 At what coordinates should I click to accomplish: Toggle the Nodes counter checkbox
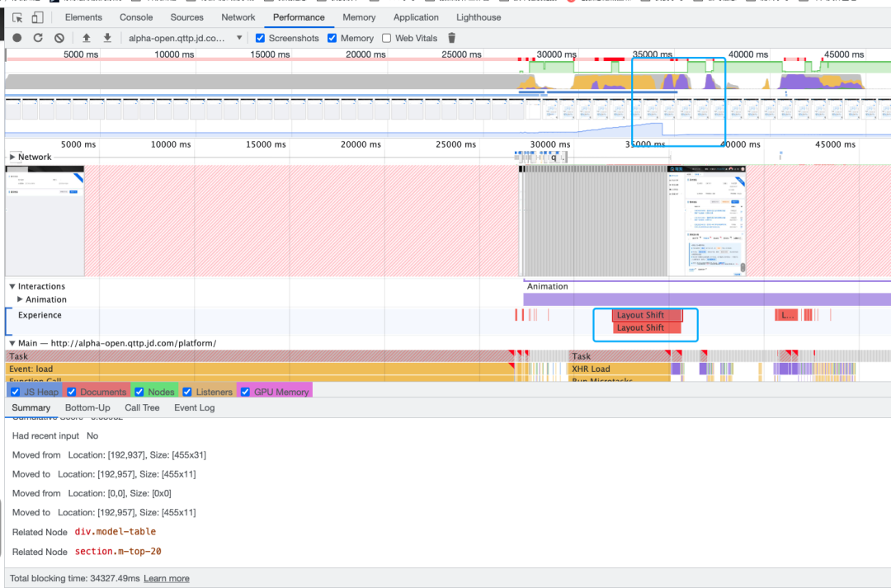[x=139, y=392]
